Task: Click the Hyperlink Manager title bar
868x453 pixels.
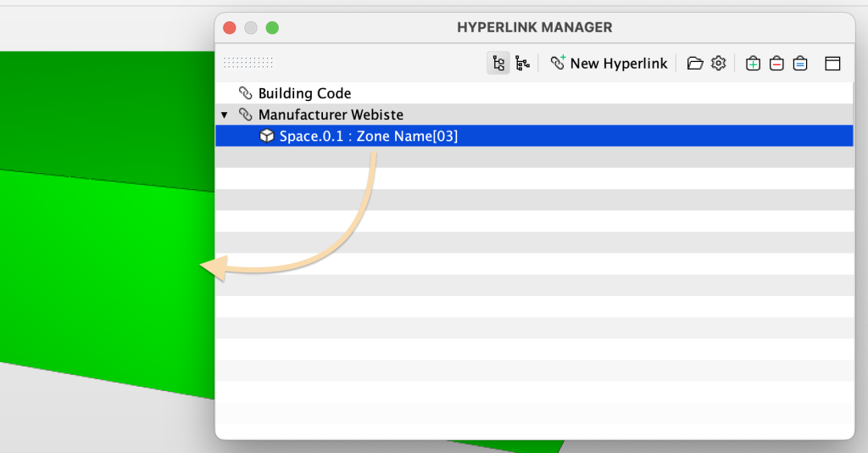Action: tap(534, 27)
